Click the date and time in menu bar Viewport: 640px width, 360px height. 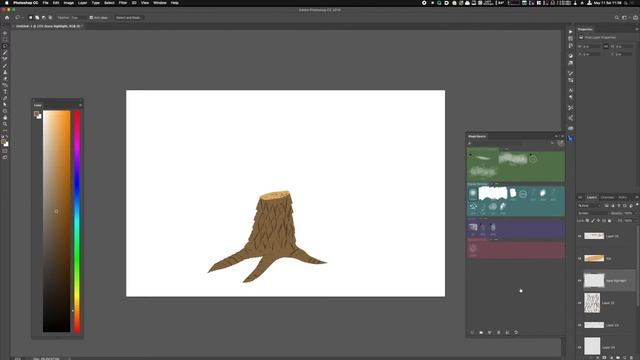coord(607,3)
